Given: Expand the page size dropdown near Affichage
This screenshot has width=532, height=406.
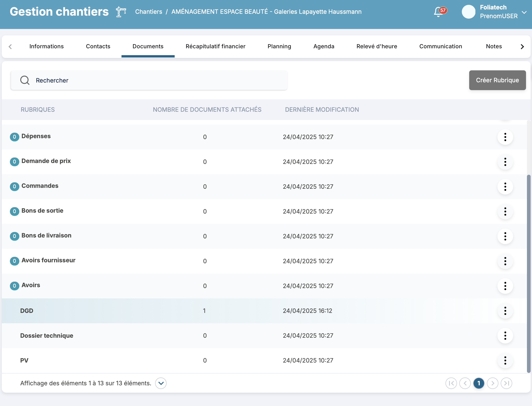Looking at the screenshot, I should (x=161, y=383).
